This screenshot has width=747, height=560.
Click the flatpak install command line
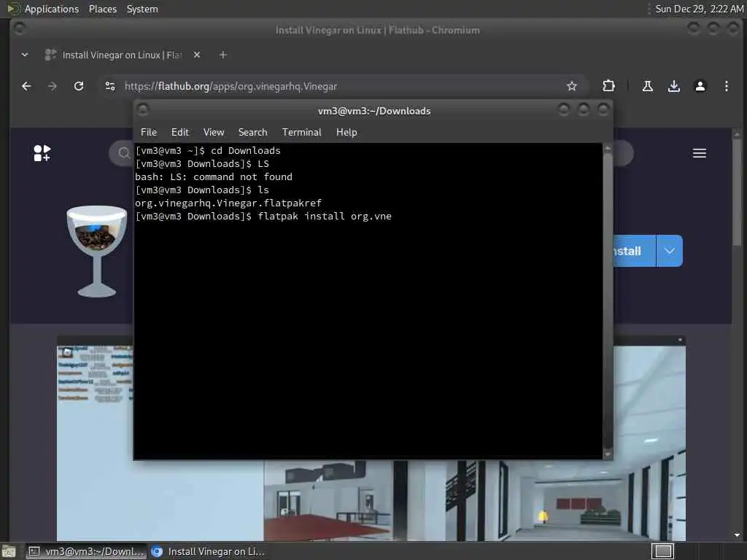[263, 216]
